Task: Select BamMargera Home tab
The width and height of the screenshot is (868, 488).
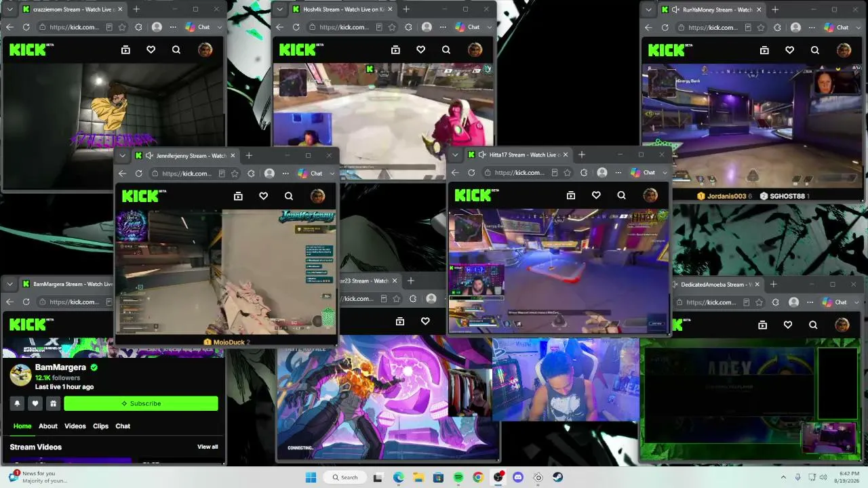Action: click(x=22, y=426)
